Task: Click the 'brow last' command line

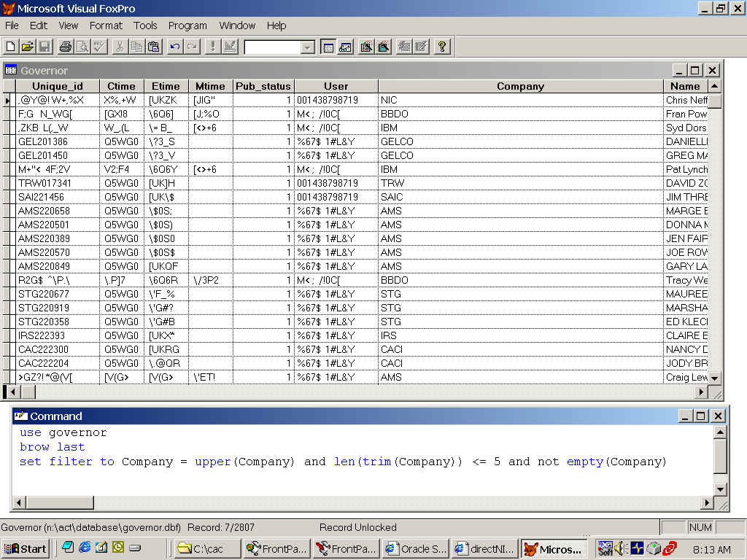Action: pos(53,447)
